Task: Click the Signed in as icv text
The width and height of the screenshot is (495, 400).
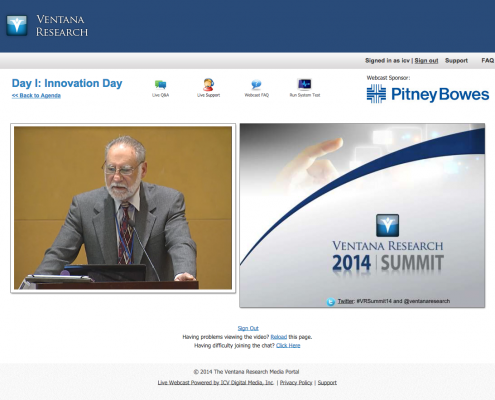Action: 387,61
